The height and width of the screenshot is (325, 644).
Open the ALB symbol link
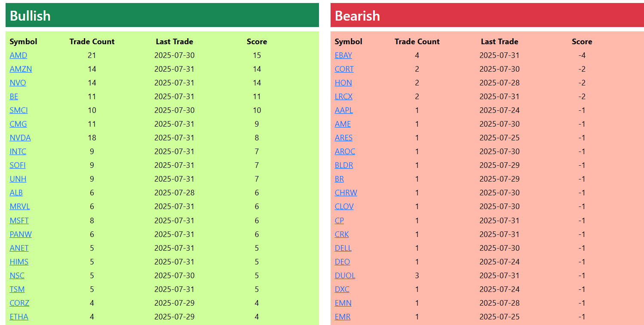[16, 193]
